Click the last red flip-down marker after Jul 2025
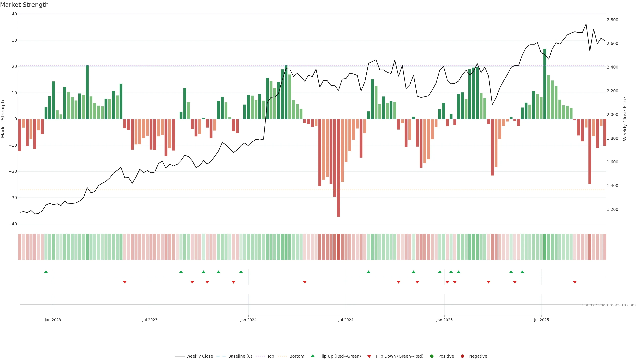 click(x=575, y=282)
